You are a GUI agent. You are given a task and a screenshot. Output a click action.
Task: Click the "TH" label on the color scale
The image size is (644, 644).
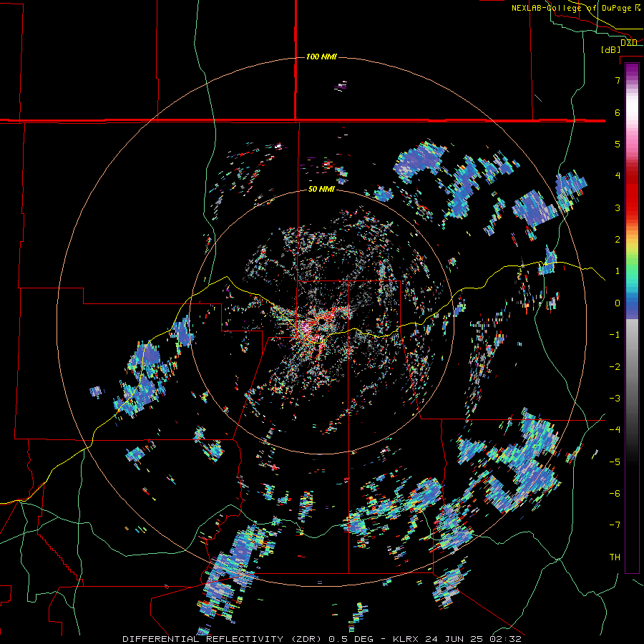click(x=615, y=557)
